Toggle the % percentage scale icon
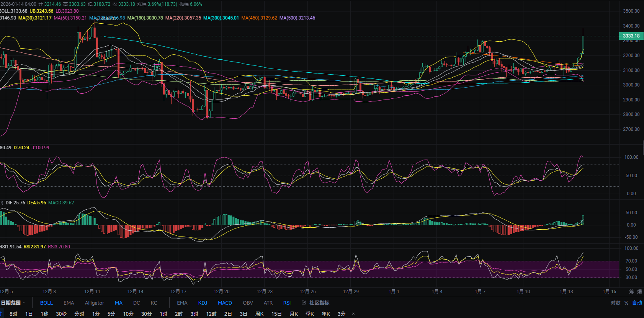The height and width of the screenshot is (318, 644). point(626,303)
